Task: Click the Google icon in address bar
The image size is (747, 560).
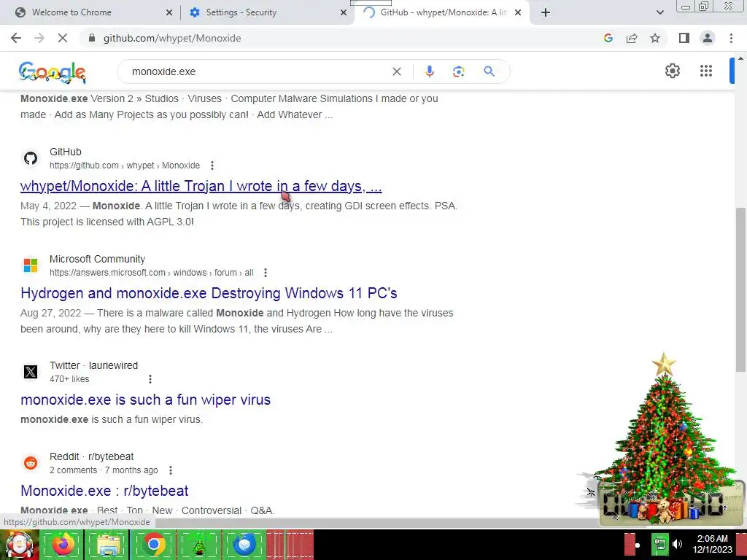Action: tap(608, 38)
